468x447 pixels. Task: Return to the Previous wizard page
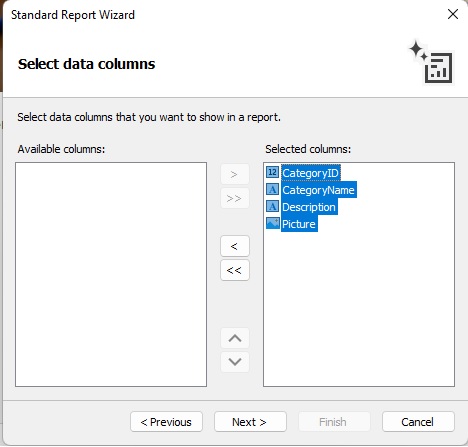click(166, 422)
